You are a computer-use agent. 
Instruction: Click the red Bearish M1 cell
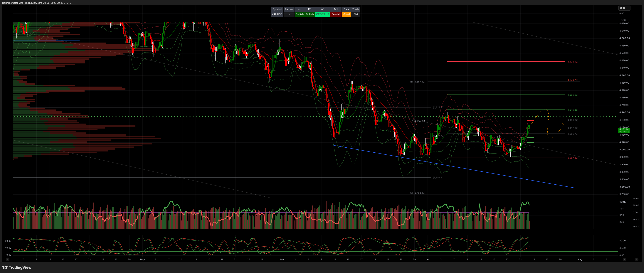point(336,14)
